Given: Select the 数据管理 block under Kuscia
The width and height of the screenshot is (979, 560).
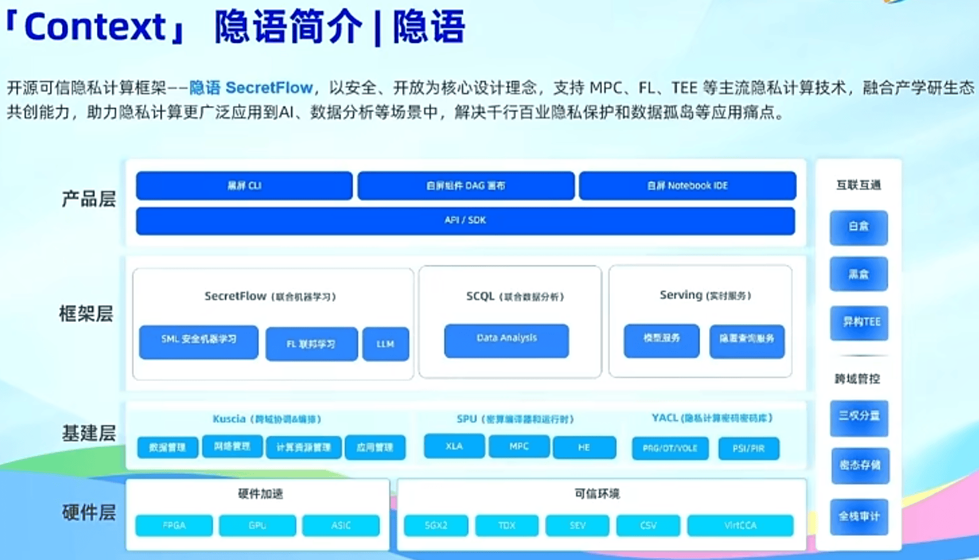Looking at the screenshot, I should (x=168, y=448).
